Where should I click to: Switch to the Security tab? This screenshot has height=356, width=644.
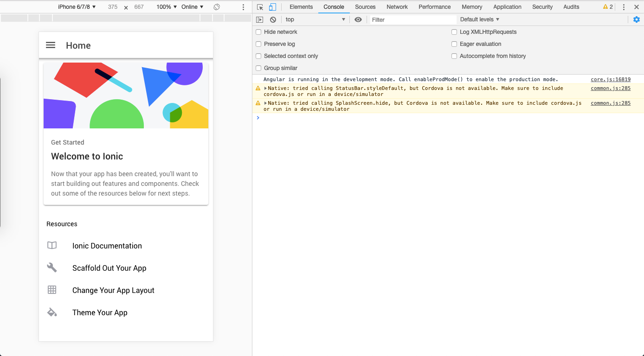542,7
